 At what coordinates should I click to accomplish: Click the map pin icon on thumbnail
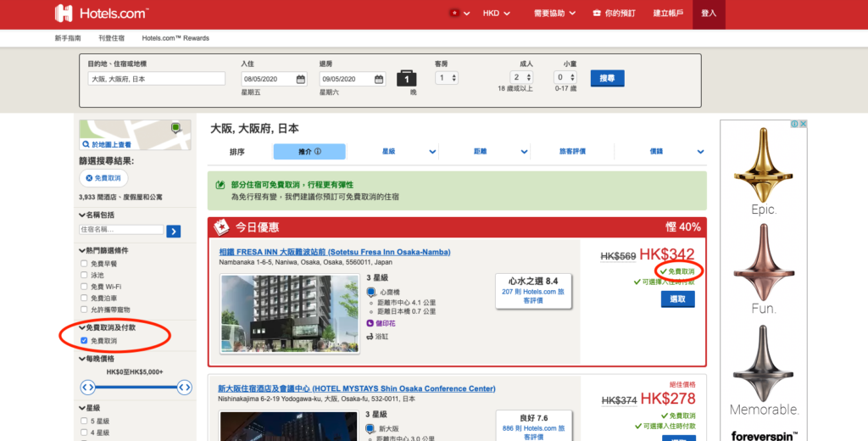pyautogui.click(x=175, y=128)
